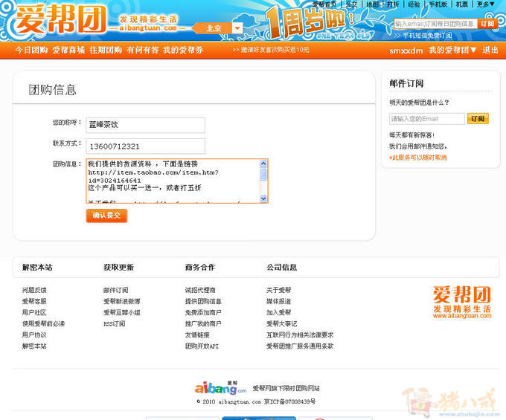Click the header 订阅 button
This screenshot has height=420, width=506.
coord(487,24)
